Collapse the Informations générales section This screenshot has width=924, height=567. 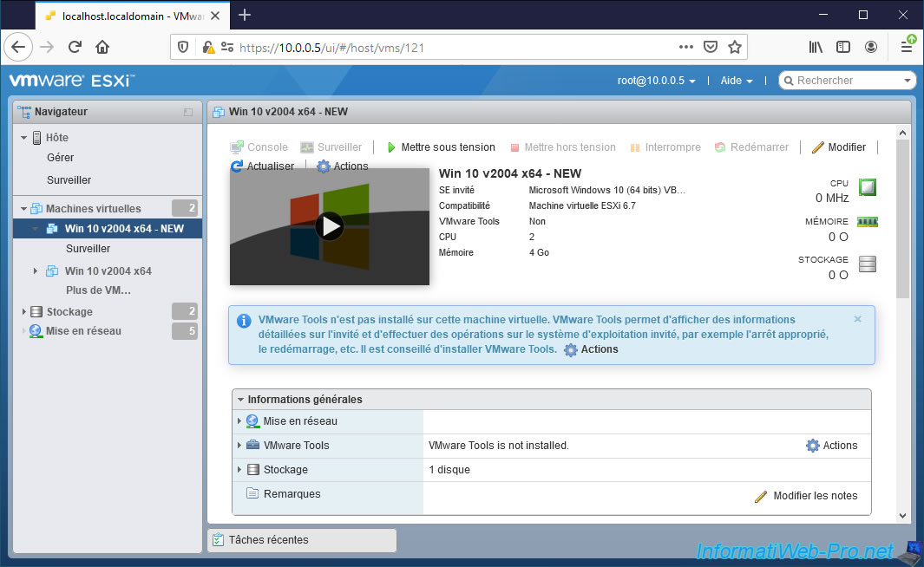(x=240, y=399)
